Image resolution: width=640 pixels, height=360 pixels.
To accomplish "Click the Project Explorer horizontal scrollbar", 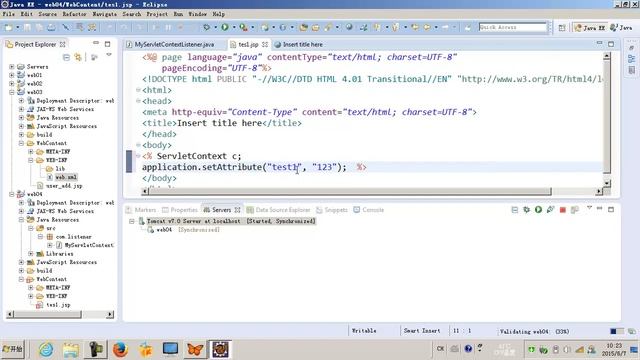I will (47, 314).
